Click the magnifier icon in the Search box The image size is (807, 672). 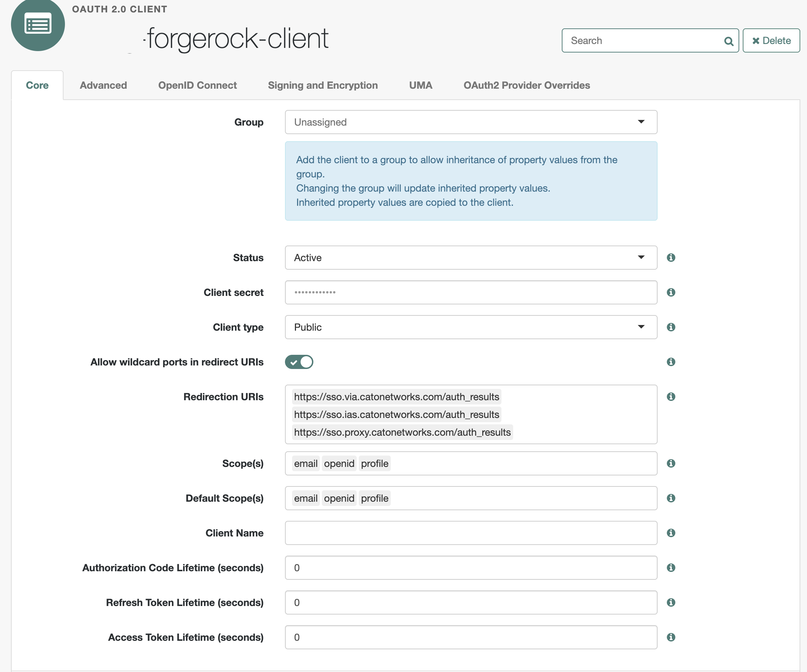[728, 41]
